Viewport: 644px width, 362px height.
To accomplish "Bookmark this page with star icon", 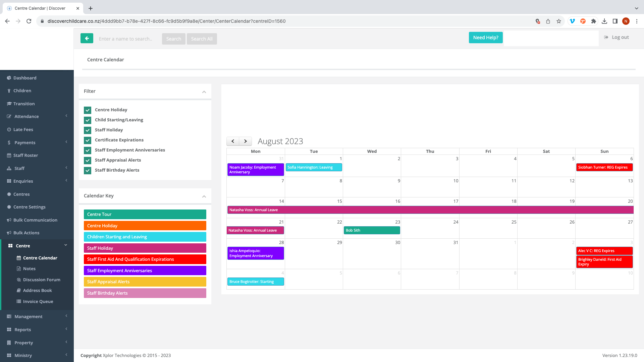I will coord(559,21).
